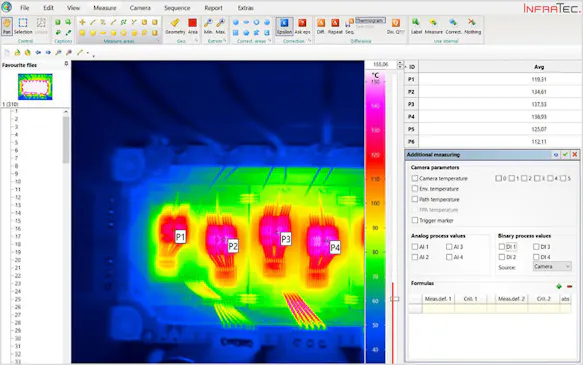Click the Max. extreme value tool
The height and width of the screenshot is (365, 583).
pos(220,26)
